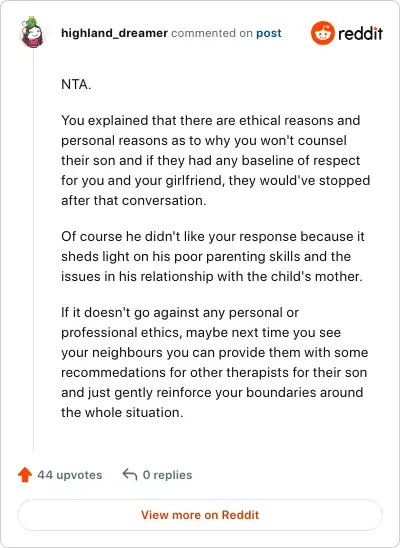The height and width of the screenshot is (548, 400).
Task: Click the reply arrow icon
Action: coord(130,475)
